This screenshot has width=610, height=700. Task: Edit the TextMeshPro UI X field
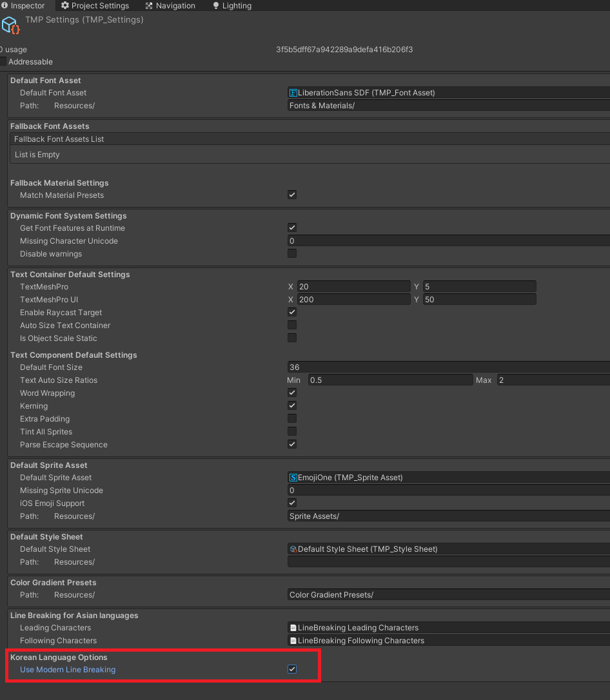click(353, 300)
